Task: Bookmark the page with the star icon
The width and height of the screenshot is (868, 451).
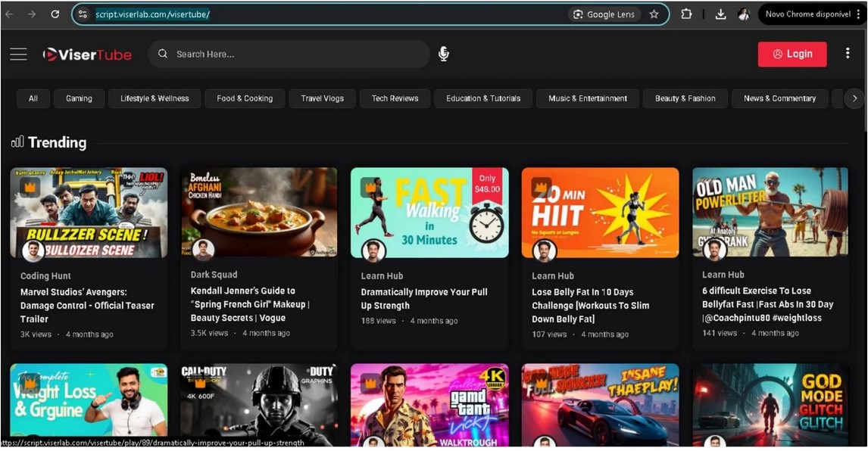Action: pos(654,14)
